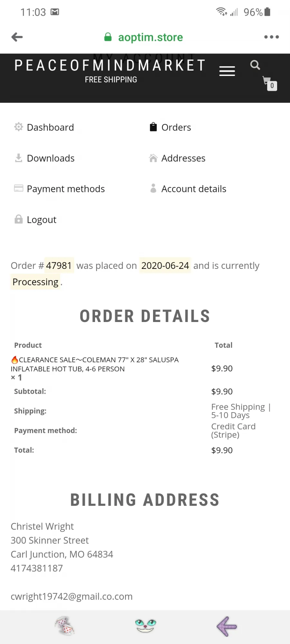The width and height of the screenshot is (290, 644).
Task: Tap the purple back arrow icon
Action: 227,626
